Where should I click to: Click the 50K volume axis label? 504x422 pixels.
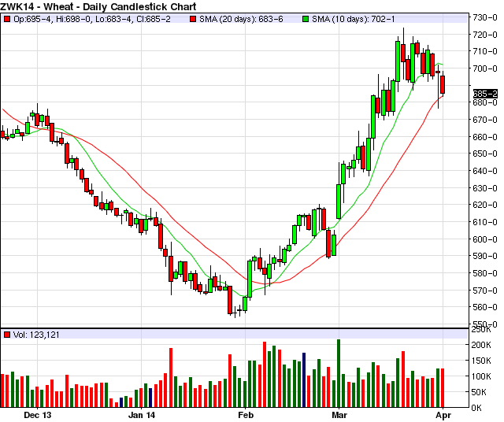[x=481, y=392]
